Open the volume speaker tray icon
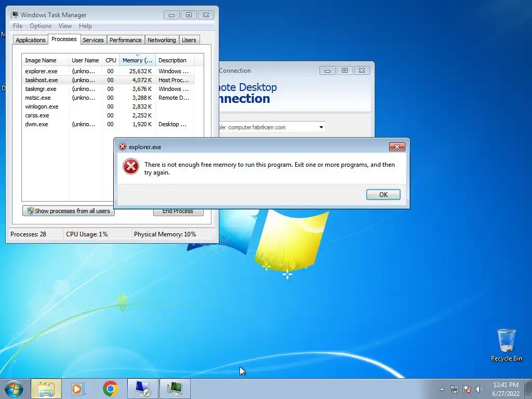The height and width of the screenshot is (399, 532). coord(480,389)
